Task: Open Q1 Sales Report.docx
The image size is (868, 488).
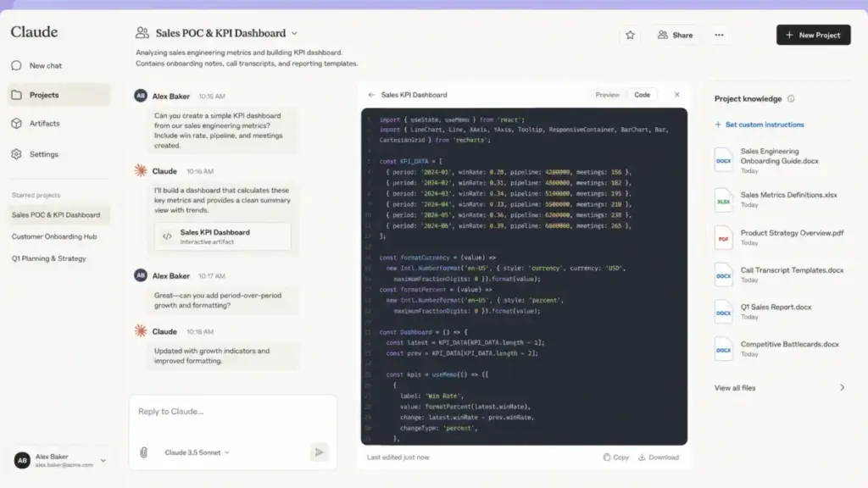Action: click(x=780, y=312)
